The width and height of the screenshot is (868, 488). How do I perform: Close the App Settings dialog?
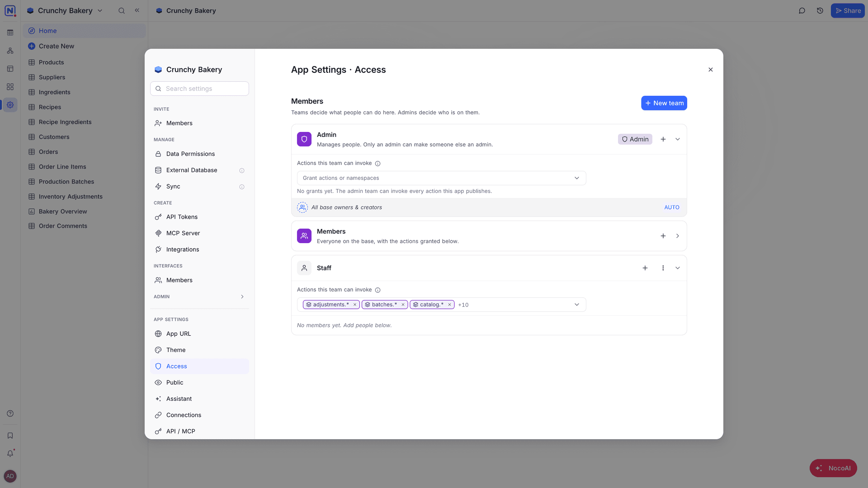711,70
